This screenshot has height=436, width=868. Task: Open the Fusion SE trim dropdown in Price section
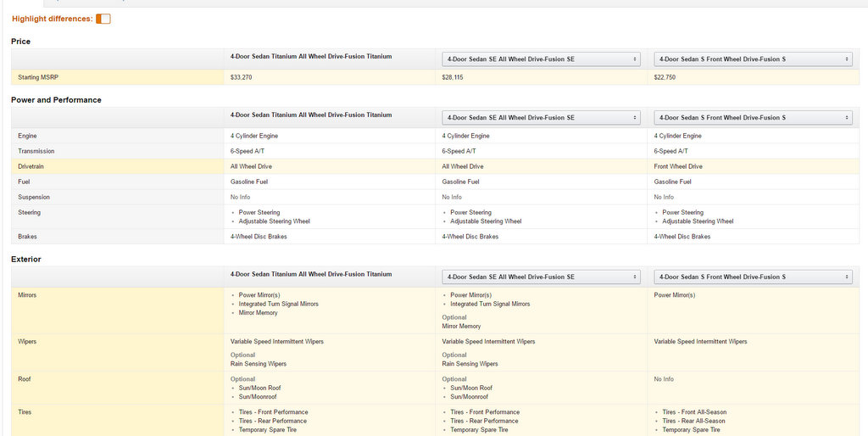pyautogui.click(x=541, y=59)
